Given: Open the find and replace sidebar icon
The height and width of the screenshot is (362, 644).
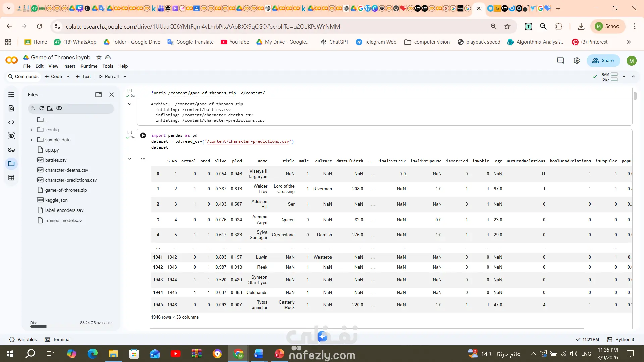Looking at the screenshot, I should tap(11, 108).
